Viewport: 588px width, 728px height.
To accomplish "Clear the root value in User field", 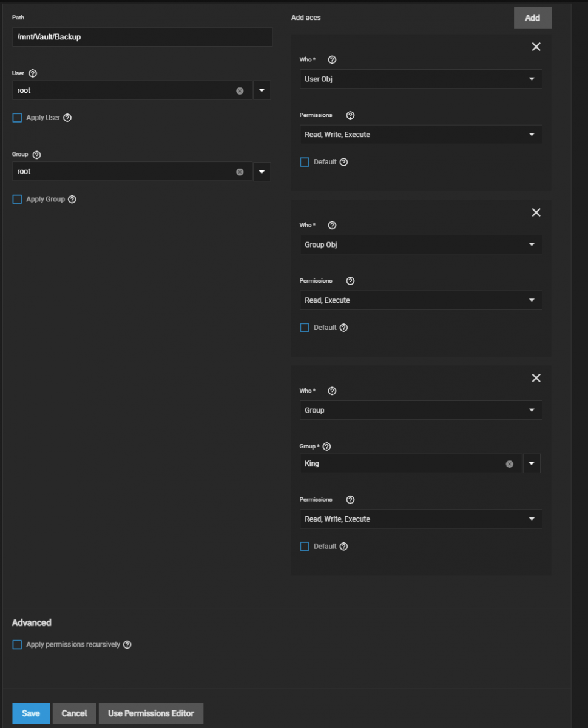I will [x=240, y=90].
